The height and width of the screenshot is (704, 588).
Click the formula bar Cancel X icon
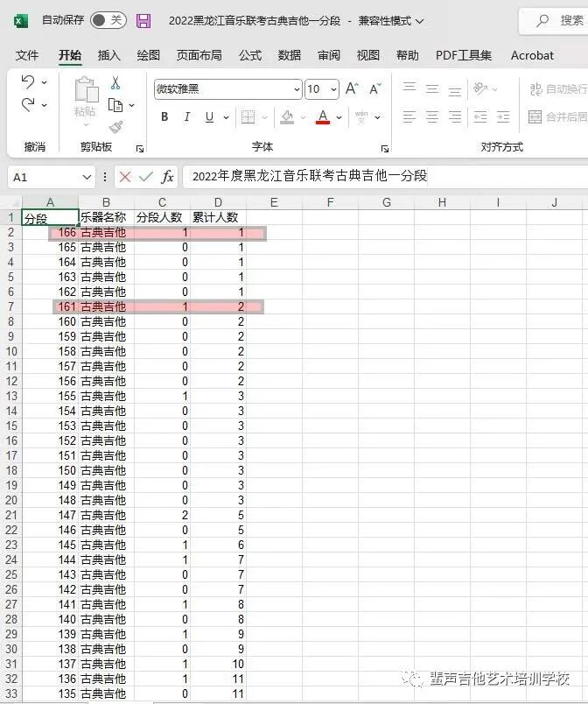click(x=125, y=177)
